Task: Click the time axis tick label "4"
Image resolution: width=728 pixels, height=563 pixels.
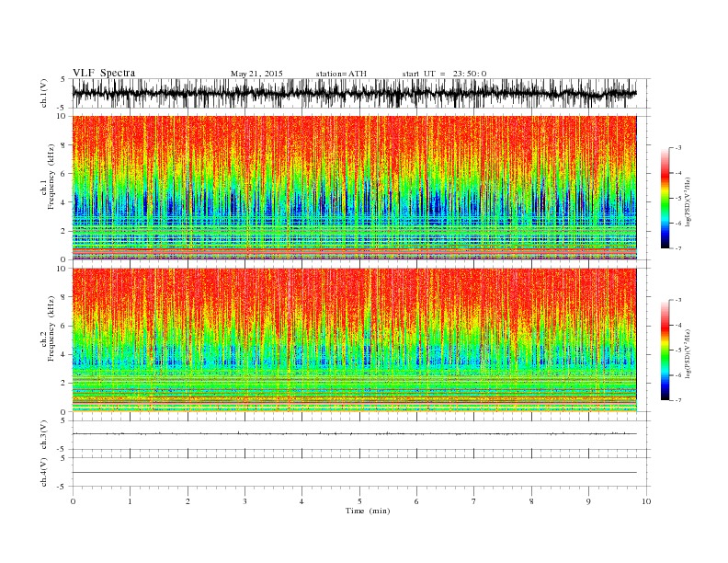Action: (x=302, y=501)
